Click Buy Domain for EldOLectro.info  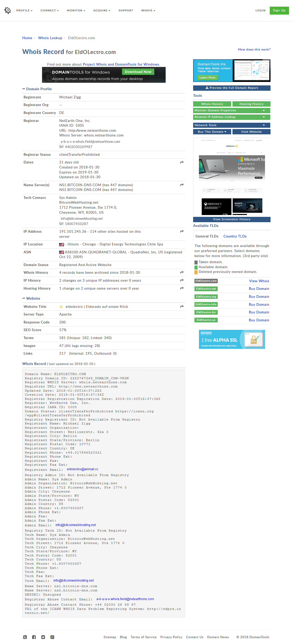(259, 305)
